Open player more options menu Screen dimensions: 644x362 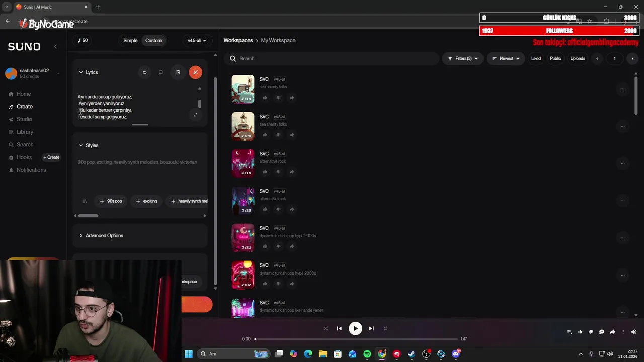pyautogui.click(x=623, y=332)
